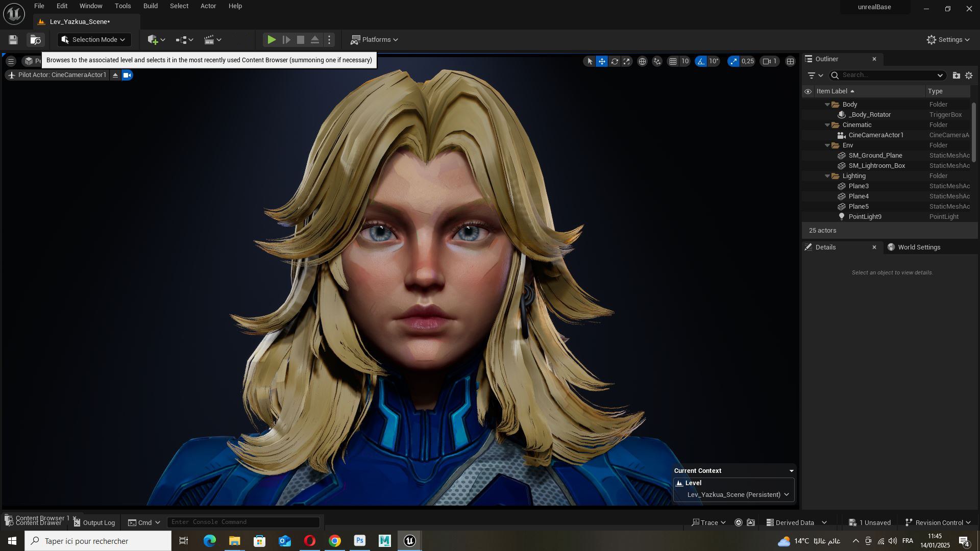Click the 1 Unsaved status button
Image resolution: width=980 pixels, height=551 pixels.
[870, 522]
